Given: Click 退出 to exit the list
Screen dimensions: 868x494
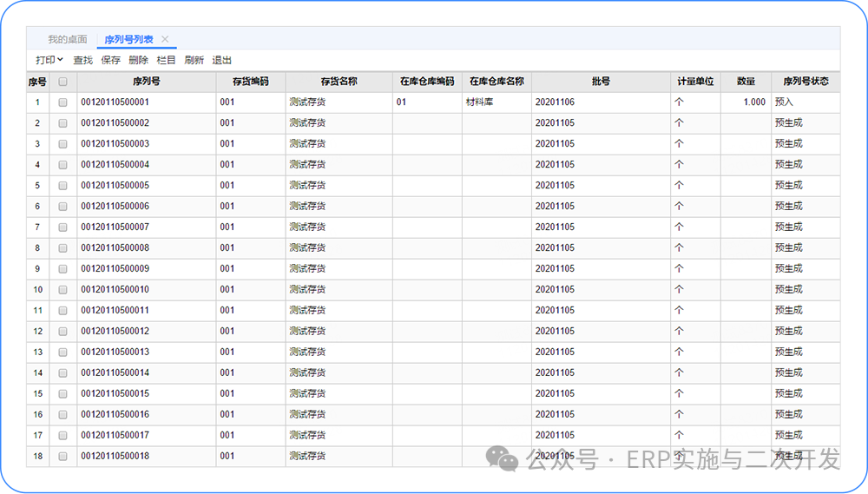Looking at the screenshot, I should [x=221, y=60].
